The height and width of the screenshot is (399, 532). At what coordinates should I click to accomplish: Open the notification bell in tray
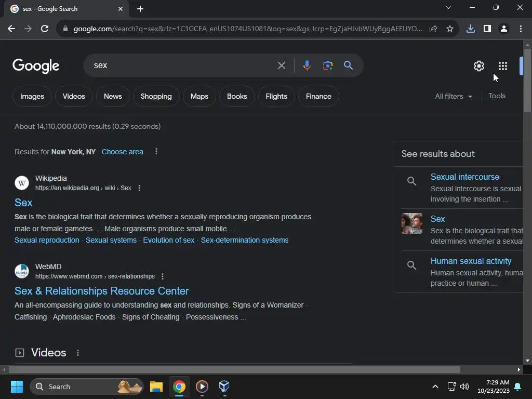pos(518,387)
